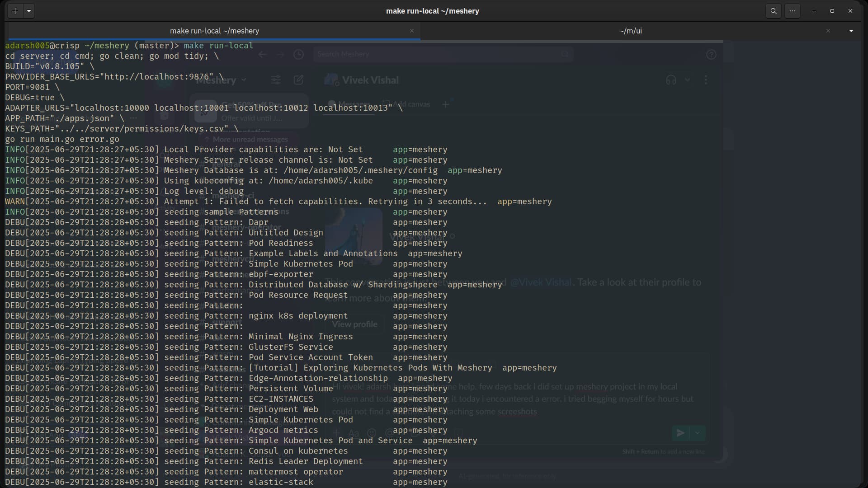Switch to the '~/m/ui' tab
This screenshot has height=488, width=868.
[630, 31]
